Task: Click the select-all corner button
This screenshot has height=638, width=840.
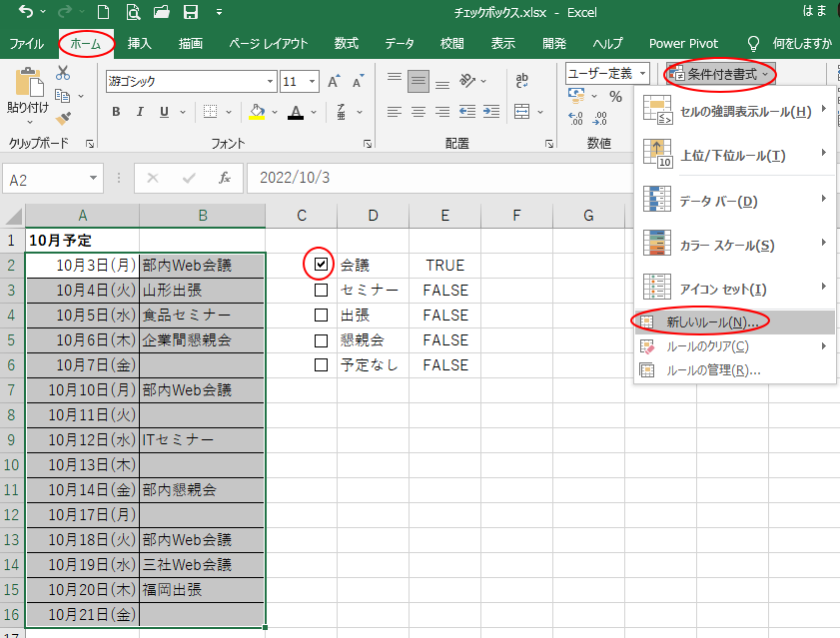Action: click(13, 216)
